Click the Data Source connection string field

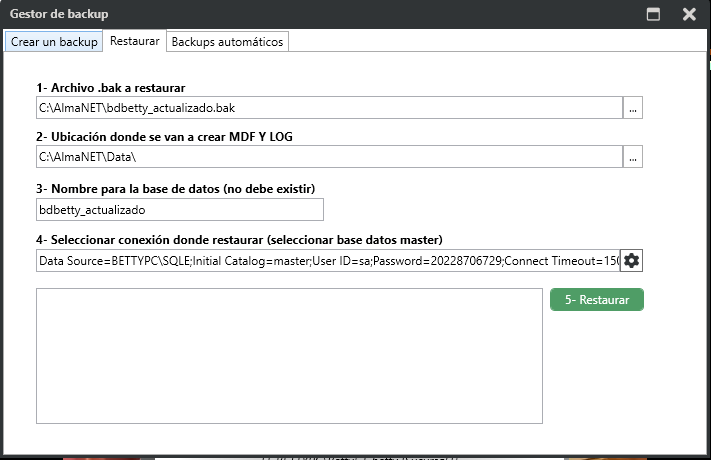327,261
